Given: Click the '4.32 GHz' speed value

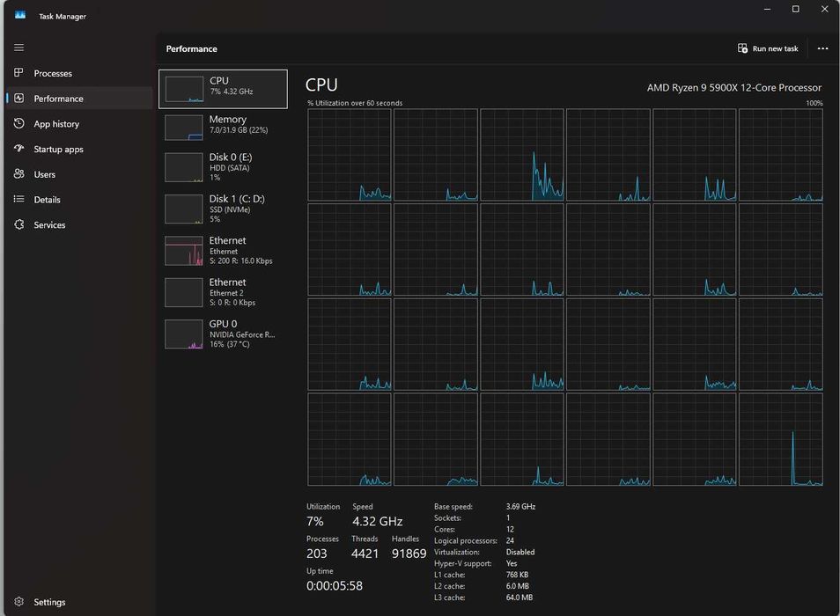Looking at the screenshot, I should tap(377, 521).
